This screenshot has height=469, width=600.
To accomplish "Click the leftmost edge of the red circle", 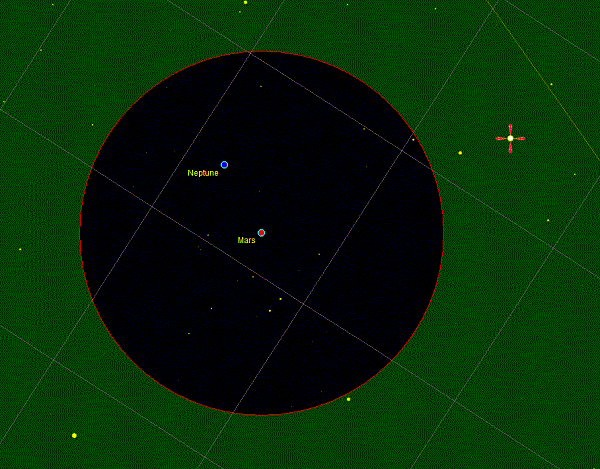I will coord(80,233).
